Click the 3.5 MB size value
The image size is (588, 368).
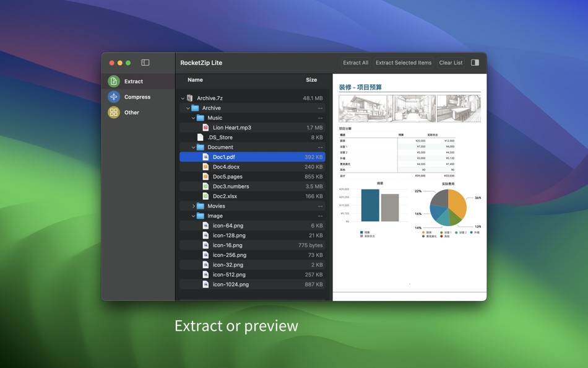tap(314, 186)
